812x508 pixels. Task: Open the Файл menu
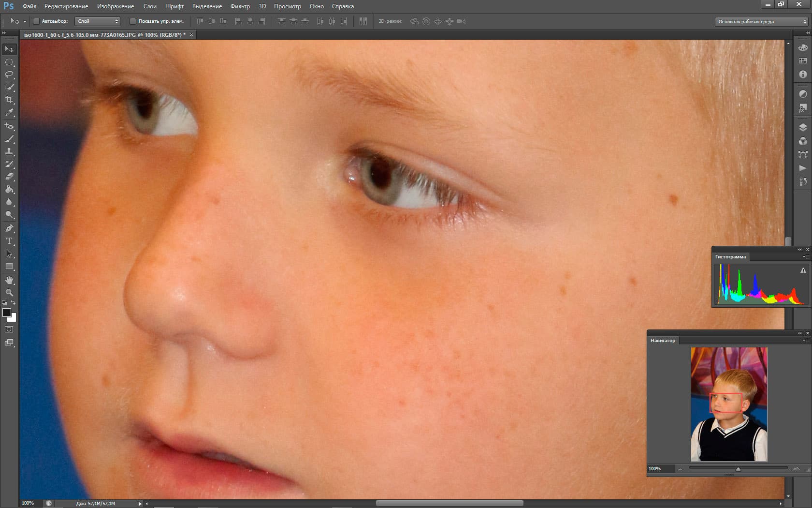[x=29, y=6]
